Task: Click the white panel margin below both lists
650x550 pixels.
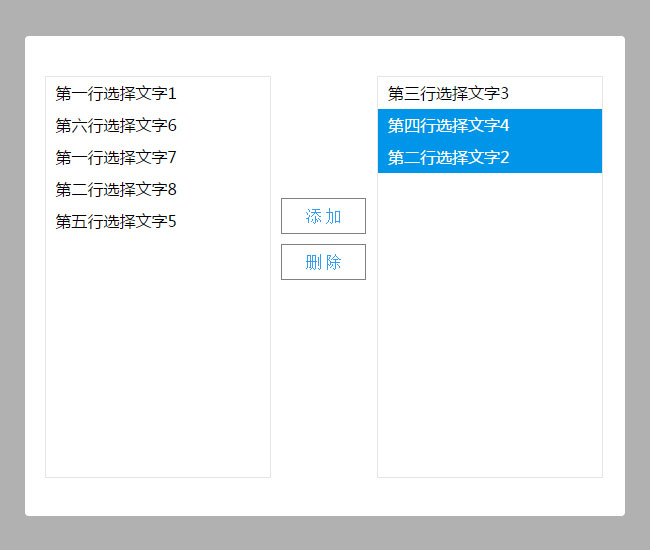Action: pyautogui.click(x=325, y=497)
